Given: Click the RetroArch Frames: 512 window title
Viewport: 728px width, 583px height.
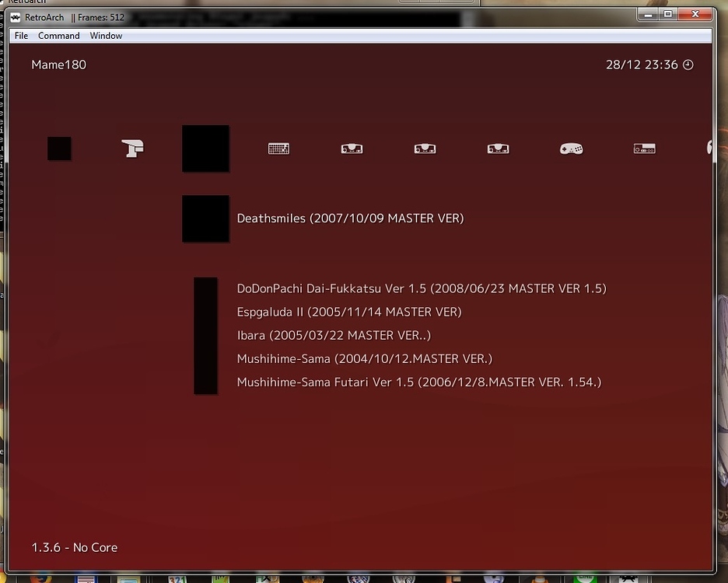Looking at the screenshot, I should [75, 18].
